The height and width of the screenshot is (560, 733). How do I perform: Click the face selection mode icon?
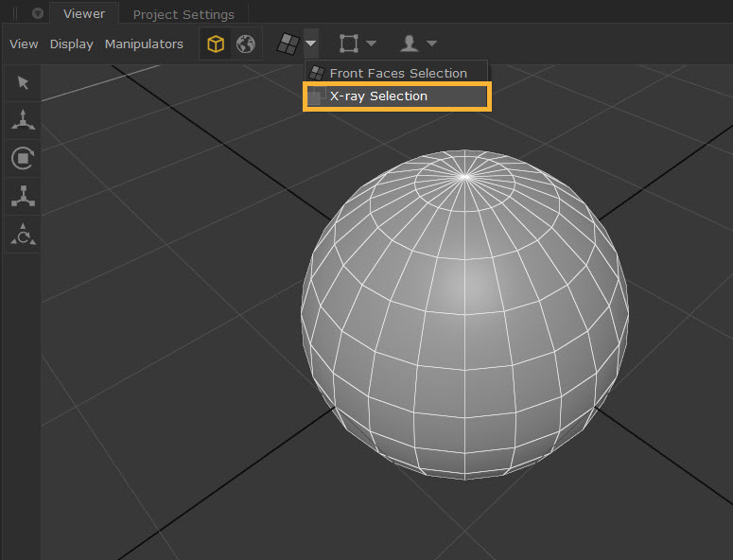click(287, 44)
